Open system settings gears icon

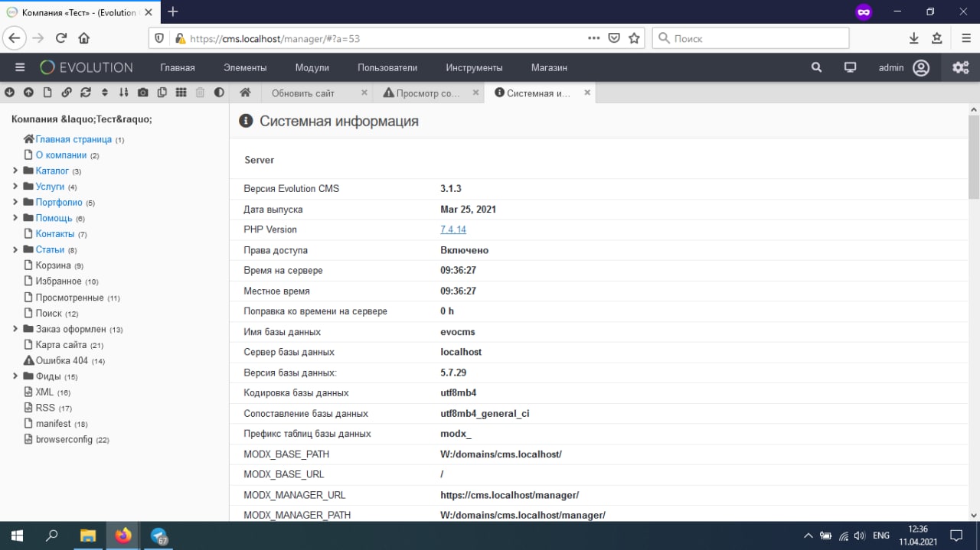pyautogui.click(x=960, y=67)
